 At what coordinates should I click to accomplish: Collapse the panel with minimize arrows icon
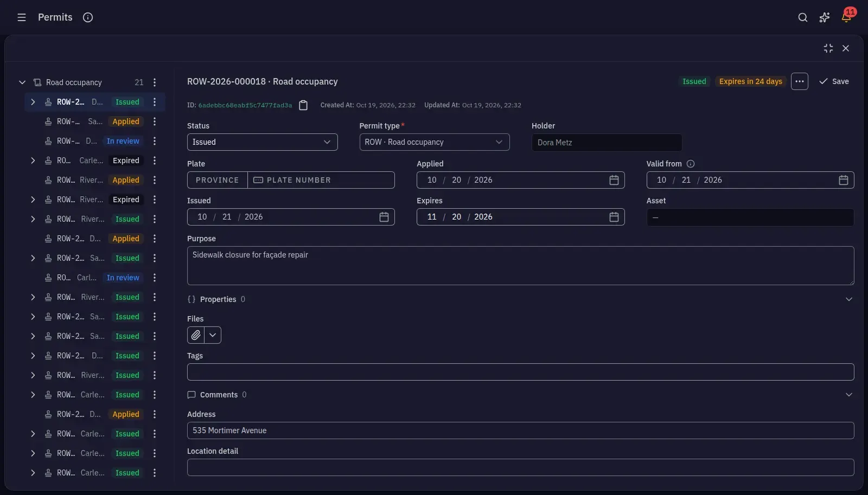(x=828, y=48)
